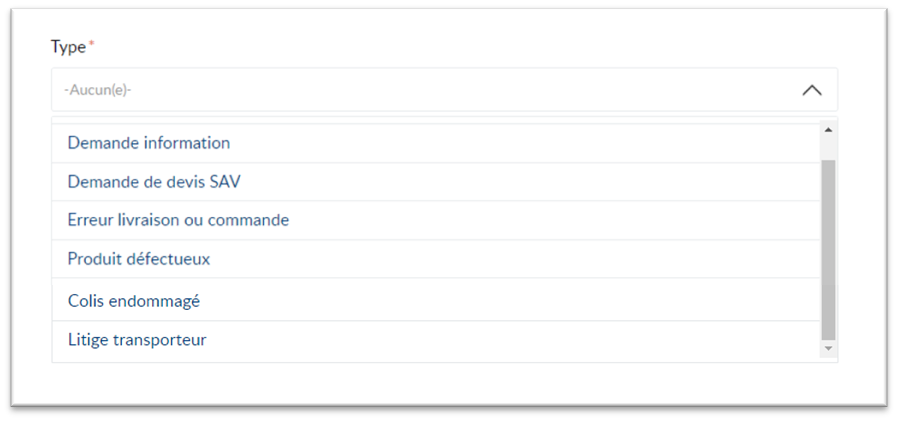
Task: Choose Demande de devis SAV
Action: pos(436,182)
